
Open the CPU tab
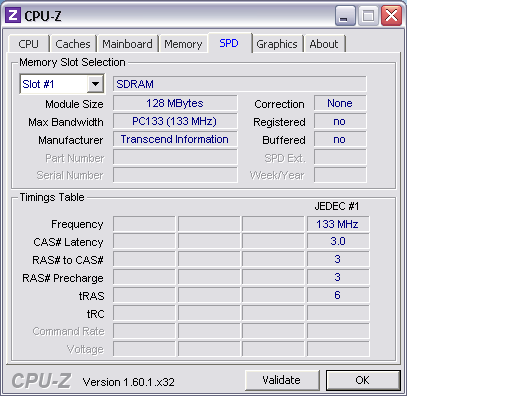pyautogui.click(x=29, y=44)
